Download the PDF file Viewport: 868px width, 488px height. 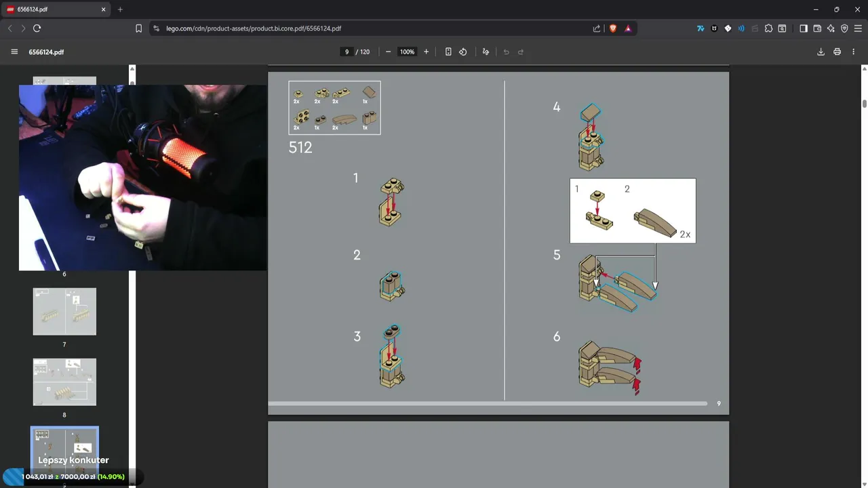821,52
